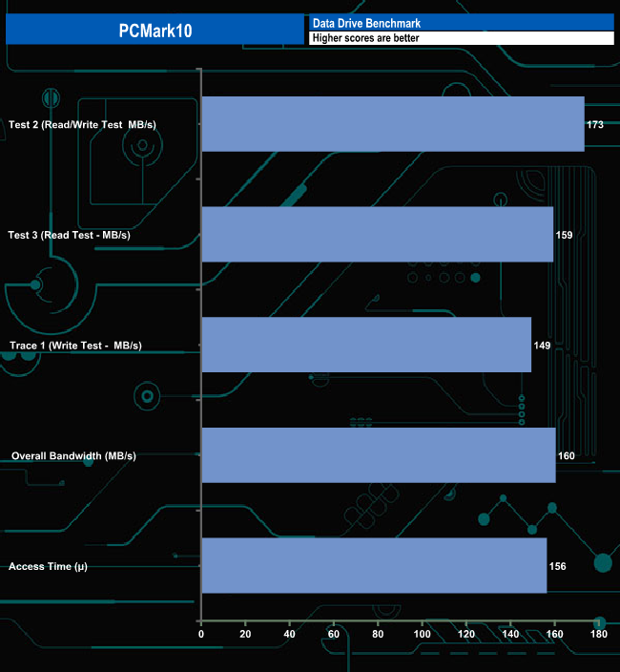
Task: Select the Test 3 (Read Test - MB/s) label
Action: click(69, 235)
